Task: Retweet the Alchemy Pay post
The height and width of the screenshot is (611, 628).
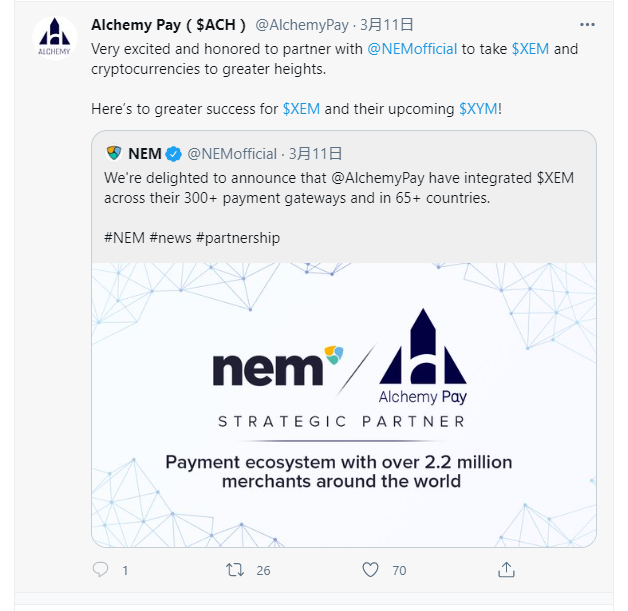Action: click(x=235, y=570)
